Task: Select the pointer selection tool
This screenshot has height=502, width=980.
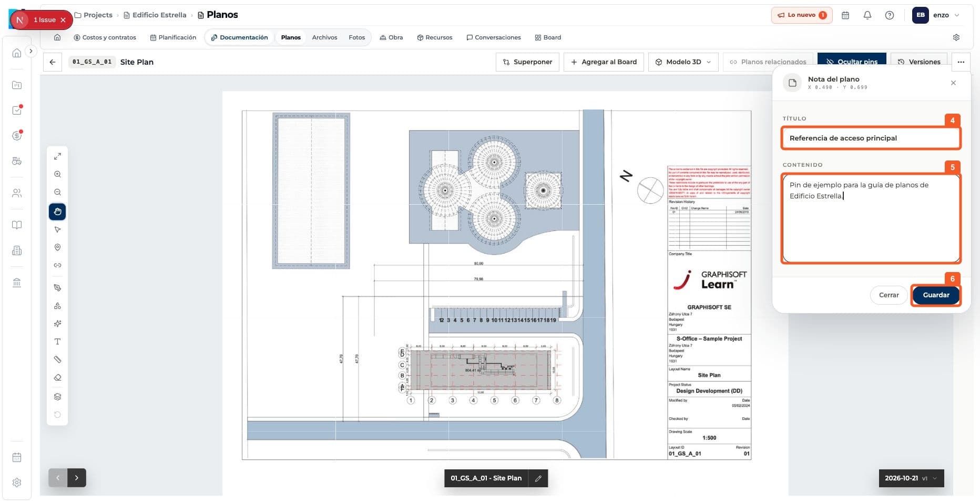Action: 57,229
